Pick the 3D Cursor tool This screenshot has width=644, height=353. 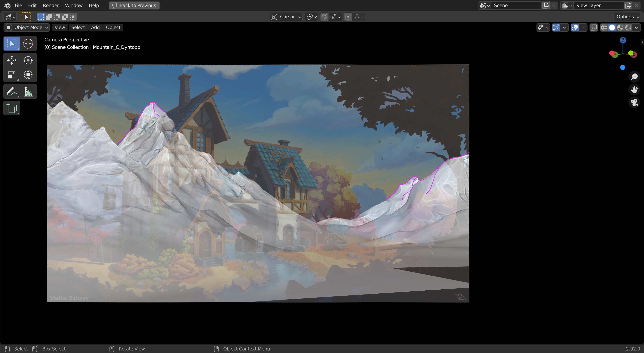point(28,43)
